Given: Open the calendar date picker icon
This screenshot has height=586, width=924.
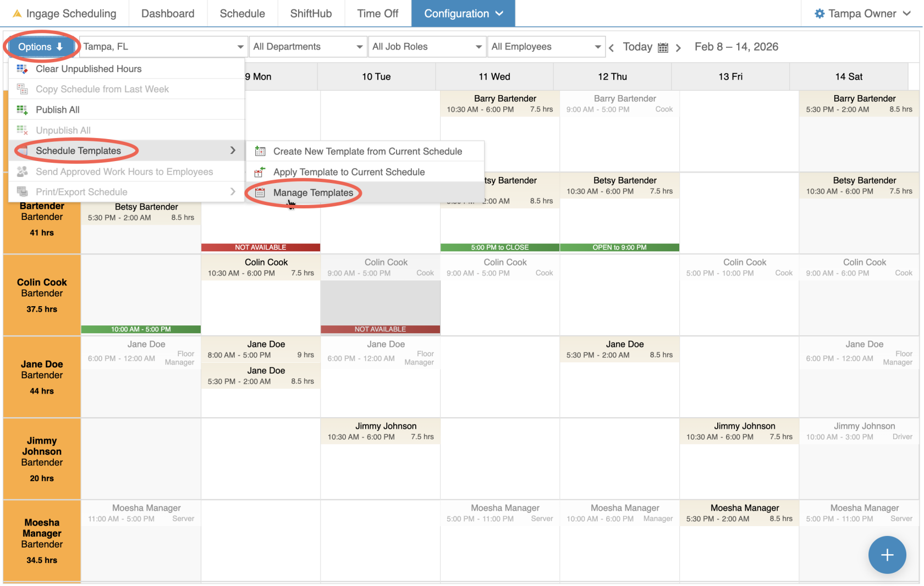Looking at the screenshot, I should (663, 48).
